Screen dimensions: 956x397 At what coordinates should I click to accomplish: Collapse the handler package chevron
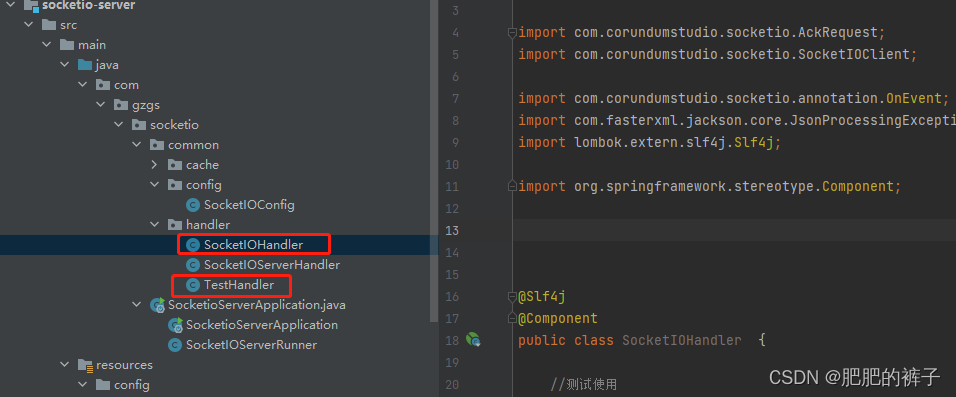(x=155, y=225)
